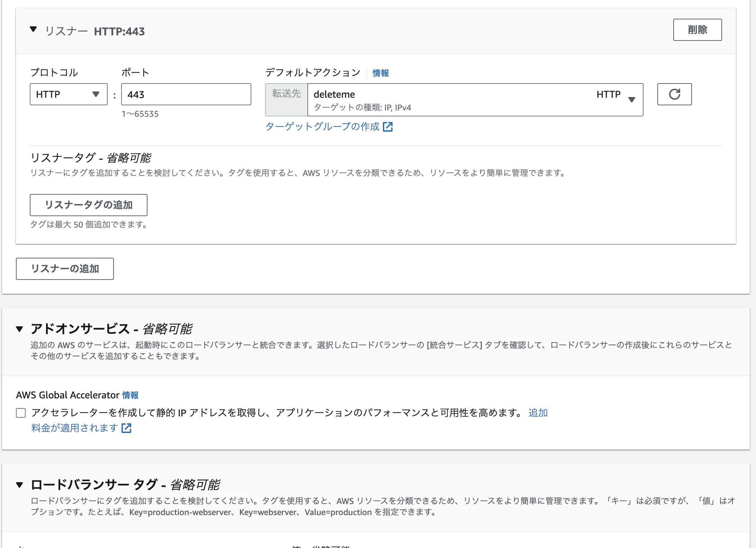The width and height of the screenshot is (756, 548).
Task: Click the リスナーの追加 button
Action: tap(65, 269)
